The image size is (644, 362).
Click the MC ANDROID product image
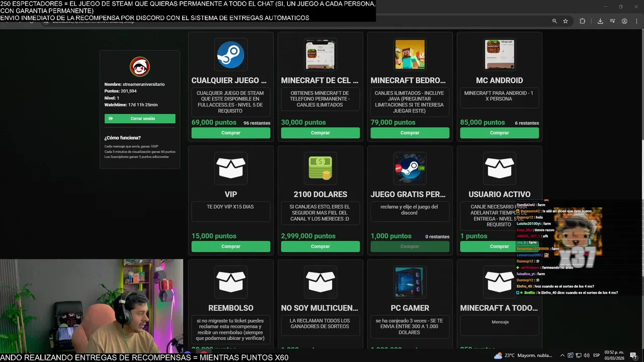click(x=499, y=55)
